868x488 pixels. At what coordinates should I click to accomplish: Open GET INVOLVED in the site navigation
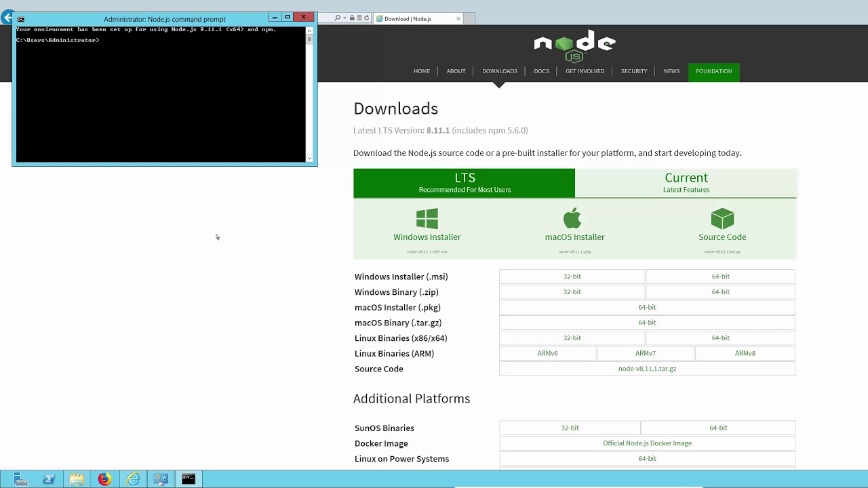click(585, 71)
